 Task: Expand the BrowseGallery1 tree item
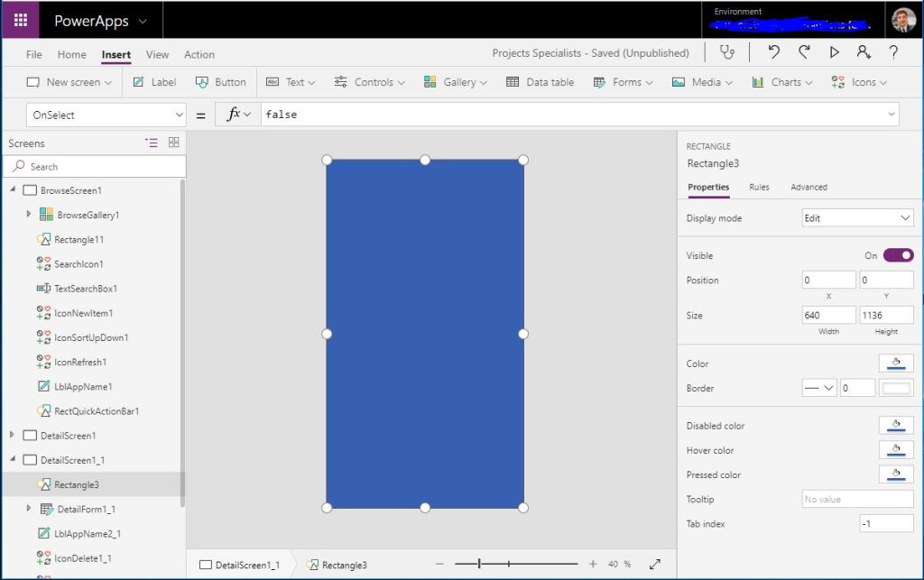click(28, 215)
